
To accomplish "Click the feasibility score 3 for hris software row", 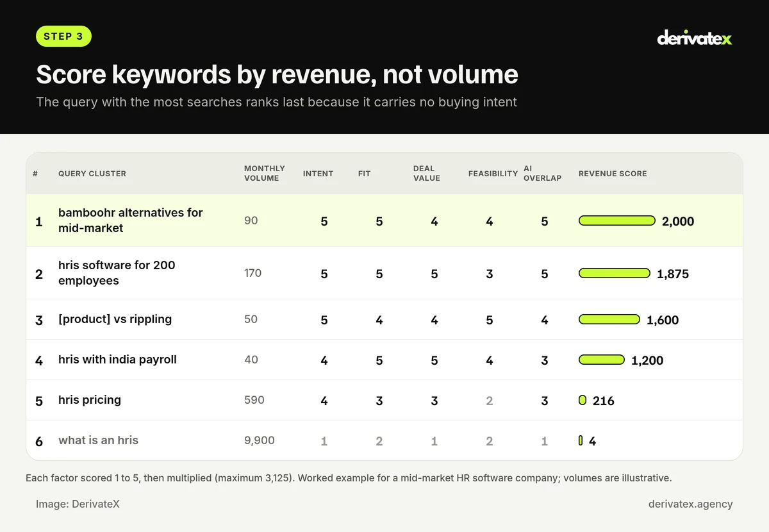I will [x=490, y=274].
